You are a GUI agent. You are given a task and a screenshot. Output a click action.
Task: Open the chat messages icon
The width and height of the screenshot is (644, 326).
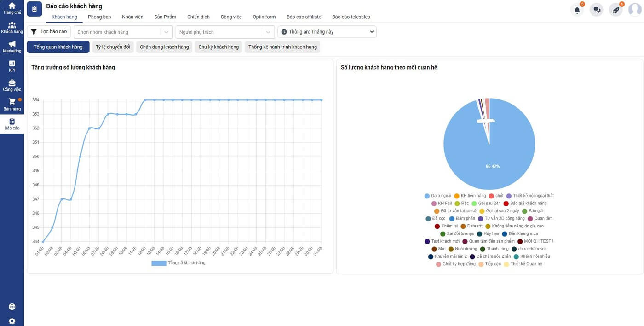(x=597, y=10)
